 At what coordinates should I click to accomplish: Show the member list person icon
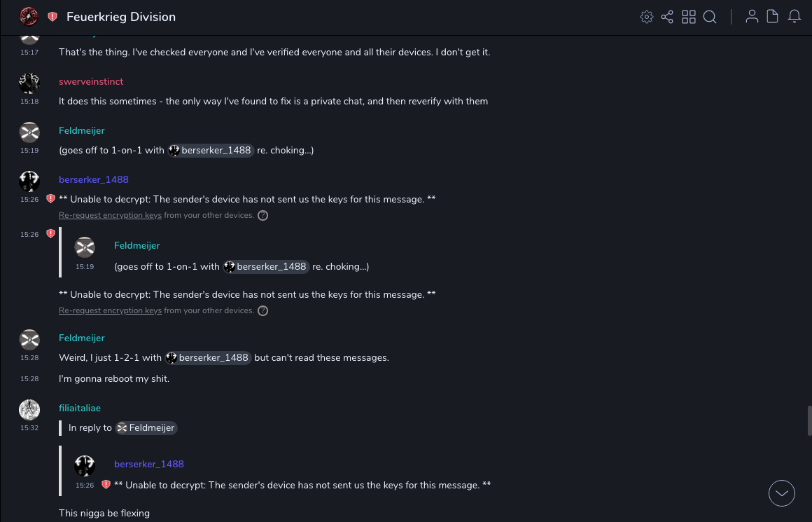752,17
